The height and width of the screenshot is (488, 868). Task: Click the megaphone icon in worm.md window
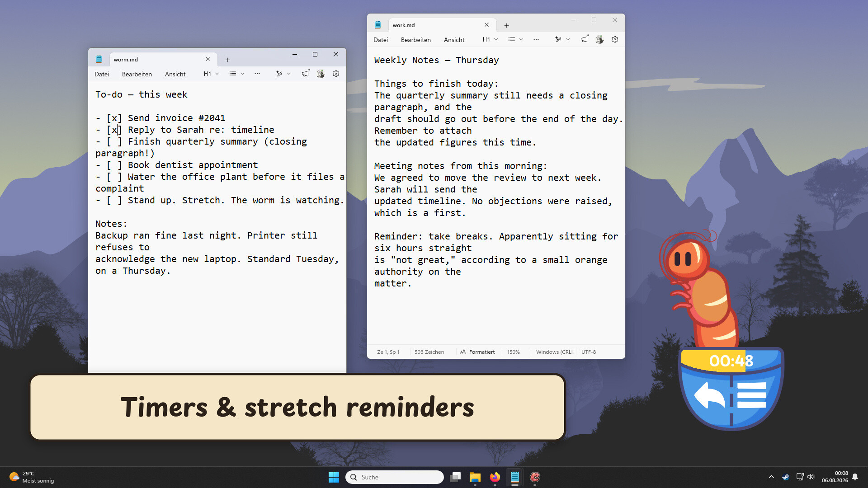coord(306,74)
